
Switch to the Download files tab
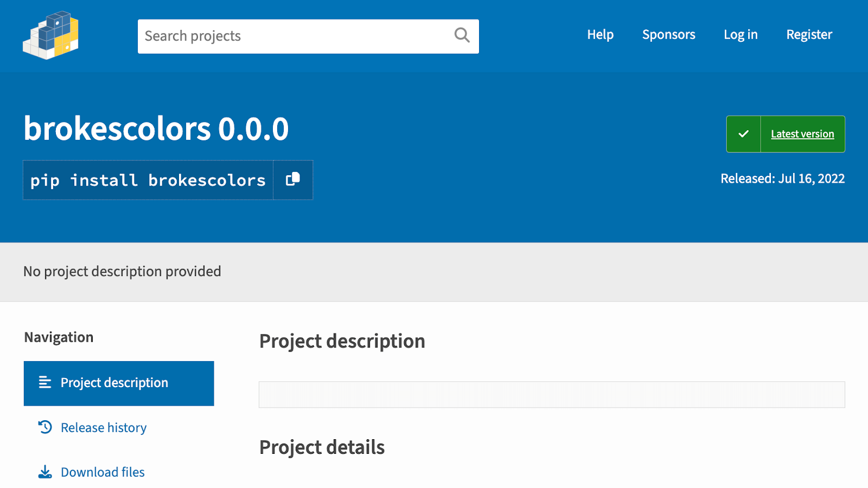[x=103, y=472]
